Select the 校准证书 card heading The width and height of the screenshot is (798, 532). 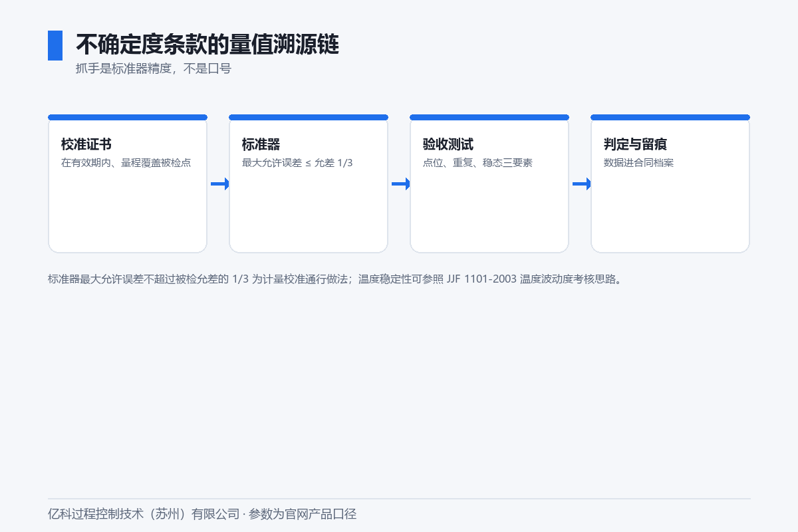click(x=86, y=144)
